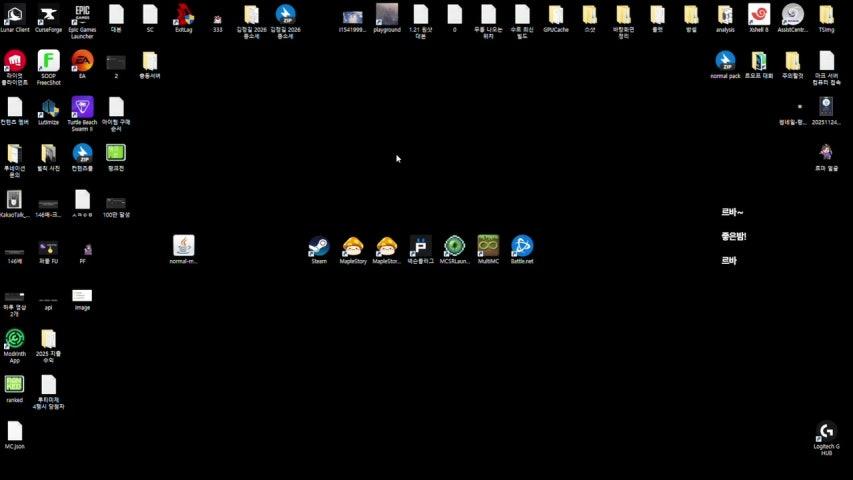Select the file labeled 0
The image size is (853, 480).
(454, 15)
